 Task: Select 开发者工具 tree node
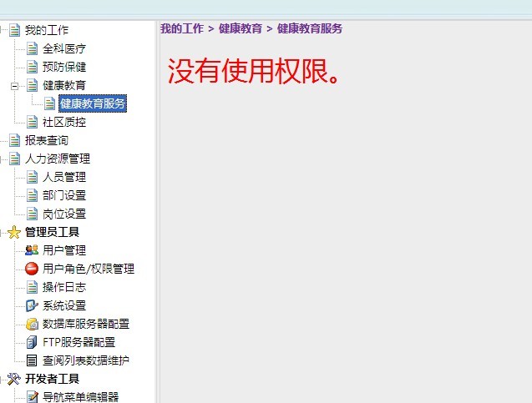click(52, 379)
